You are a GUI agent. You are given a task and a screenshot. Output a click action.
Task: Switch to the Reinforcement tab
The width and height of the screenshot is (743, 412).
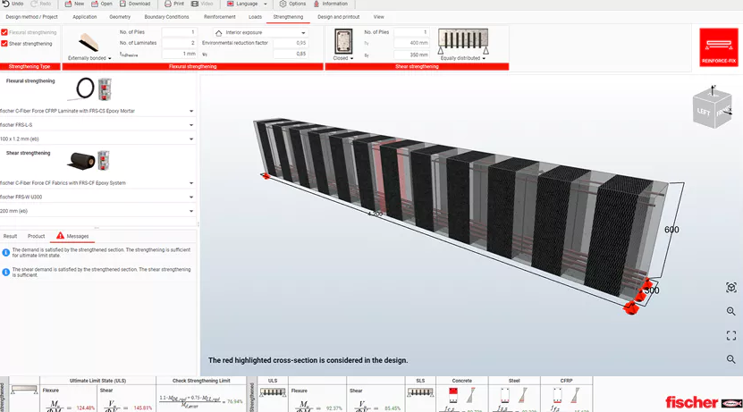coord(219,17)
